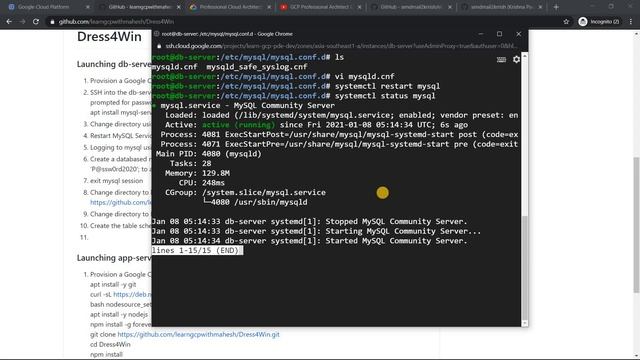Click the ssh.cloud.google.com URL bar
640x360 pixels.
coord(341,46)
